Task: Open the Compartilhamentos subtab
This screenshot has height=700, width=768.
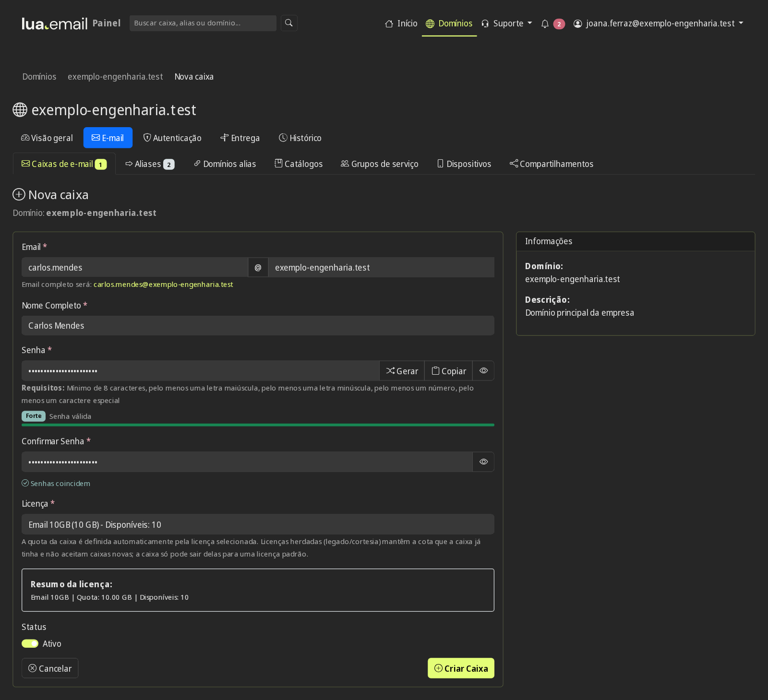Action: coord(552,164)
